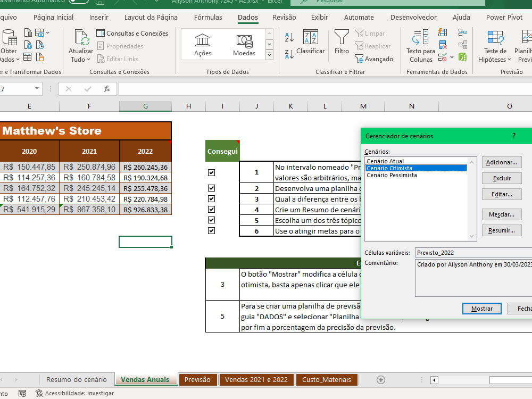The image size is (532, 399).
Task: Toggle the checkbox beside row 3
Action: coord(211,198)
